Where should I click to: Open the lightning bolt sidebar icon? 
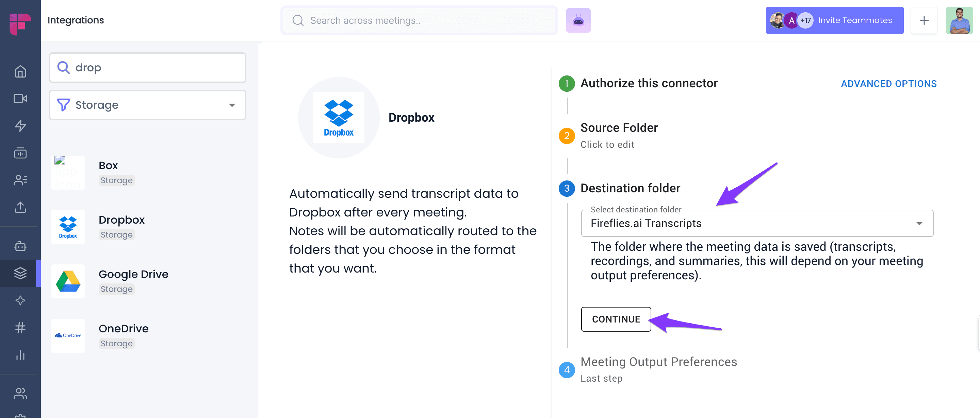[x=20, y=126]
